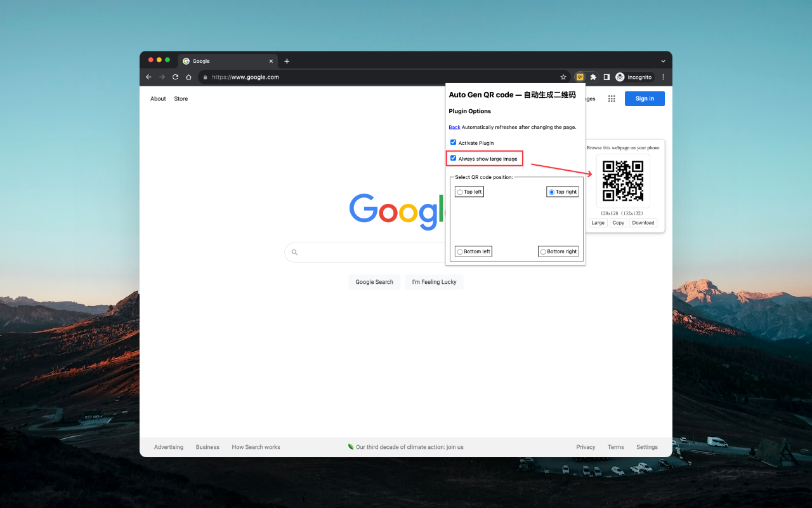
Task: Toggle Always show large image checkbox
Action: (x=453, y=158)
